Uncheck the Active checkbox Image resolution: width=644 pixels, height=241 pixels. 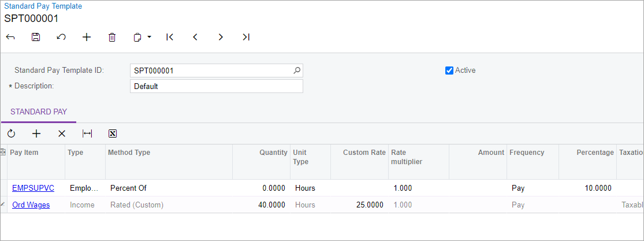(449, 71)
